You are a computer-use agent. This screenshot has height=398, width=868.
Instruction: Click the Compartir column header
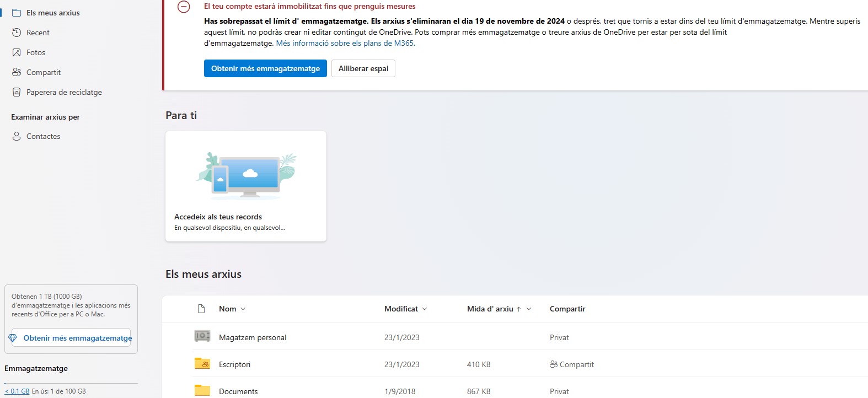567,309
